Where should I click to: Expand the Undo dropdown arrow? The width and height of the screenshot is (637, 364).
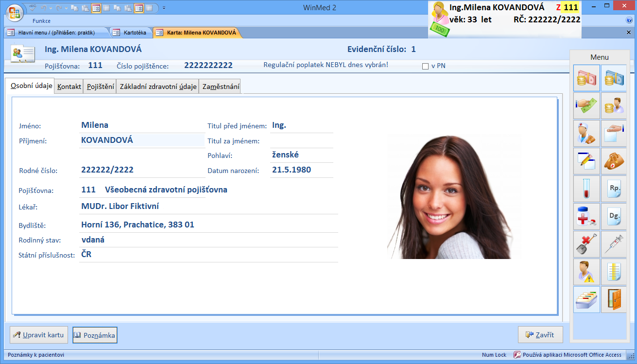point(51,8)
